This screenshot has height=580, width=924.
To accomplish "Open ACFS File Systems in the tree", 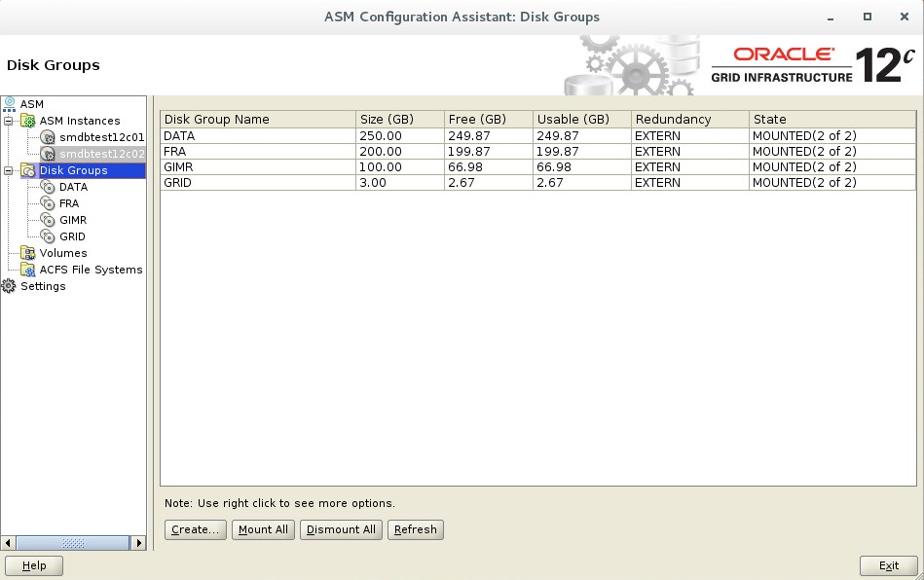I will coord(91,270).
